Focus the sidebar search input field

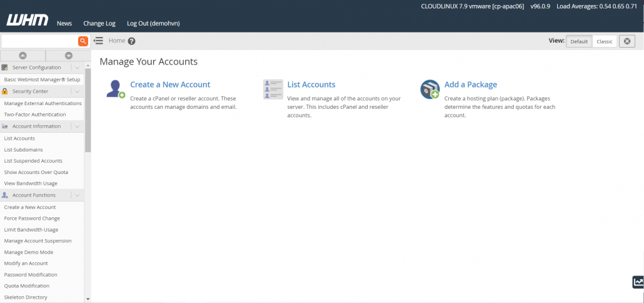(39, 41)
